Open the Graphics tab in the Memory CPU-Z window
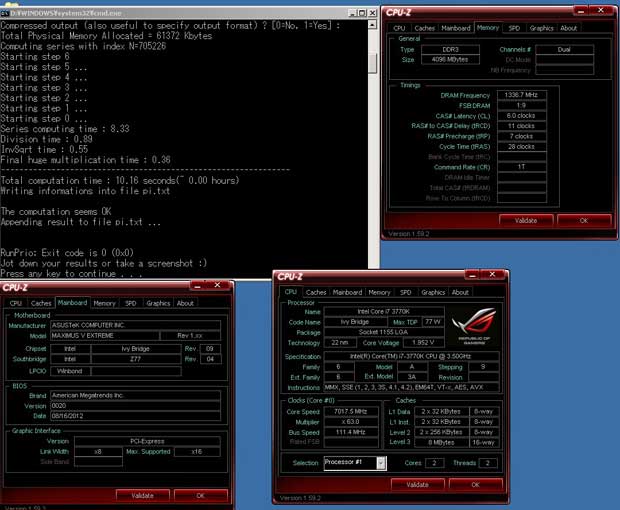Image resolution: width=620 pixels, height=510 pixels. [x=541, y=28]
